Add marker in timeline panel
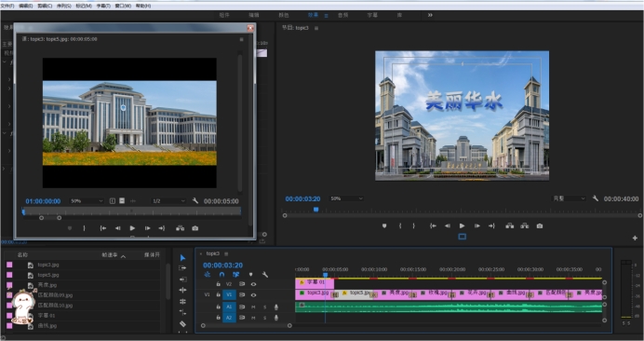644x341 pixels. [250, 274]
